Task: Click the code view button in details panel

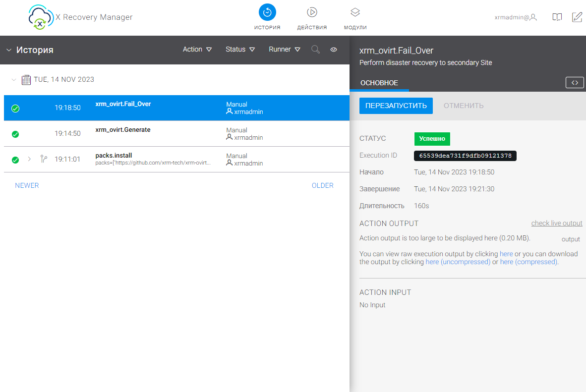Action: 575,83
